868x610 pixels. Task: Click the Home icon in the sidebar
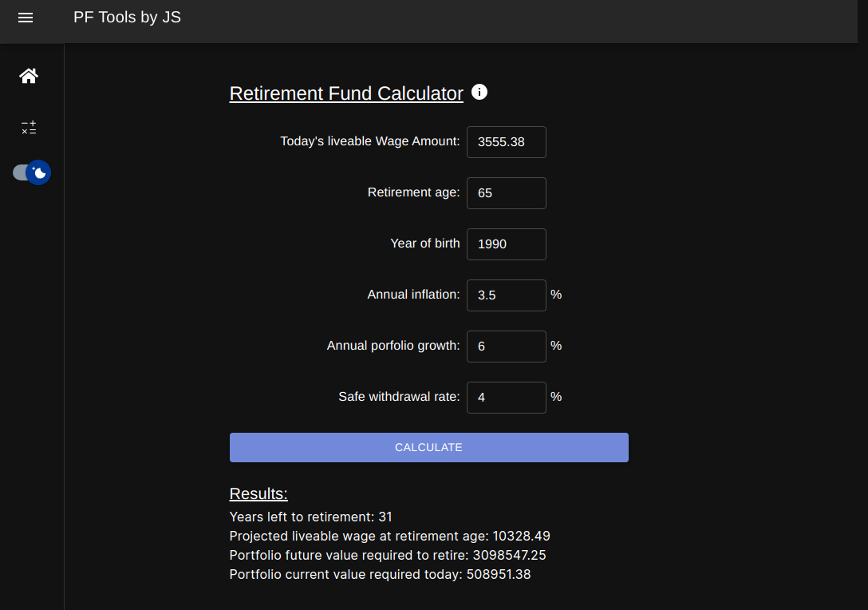point(29,75)
